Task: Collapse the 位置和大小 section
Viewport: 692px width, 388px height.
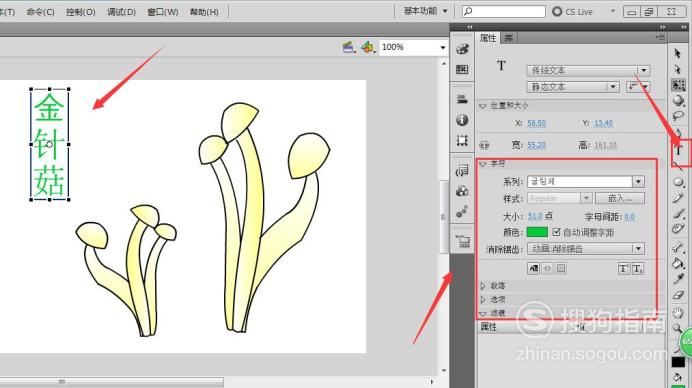Action: click(x=482, y=106)
